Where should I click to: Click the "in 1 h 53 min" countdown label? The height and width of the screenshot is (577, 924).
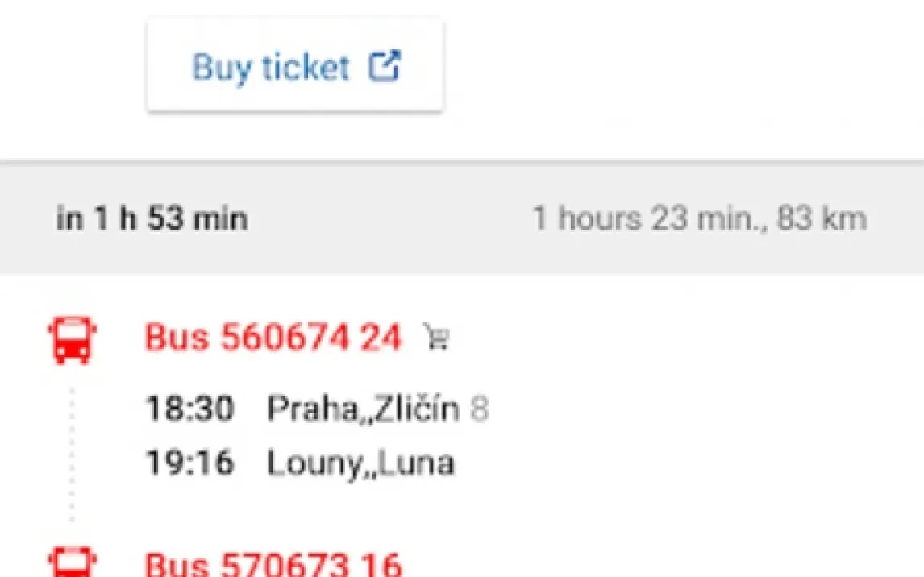(x=152, y=219)
